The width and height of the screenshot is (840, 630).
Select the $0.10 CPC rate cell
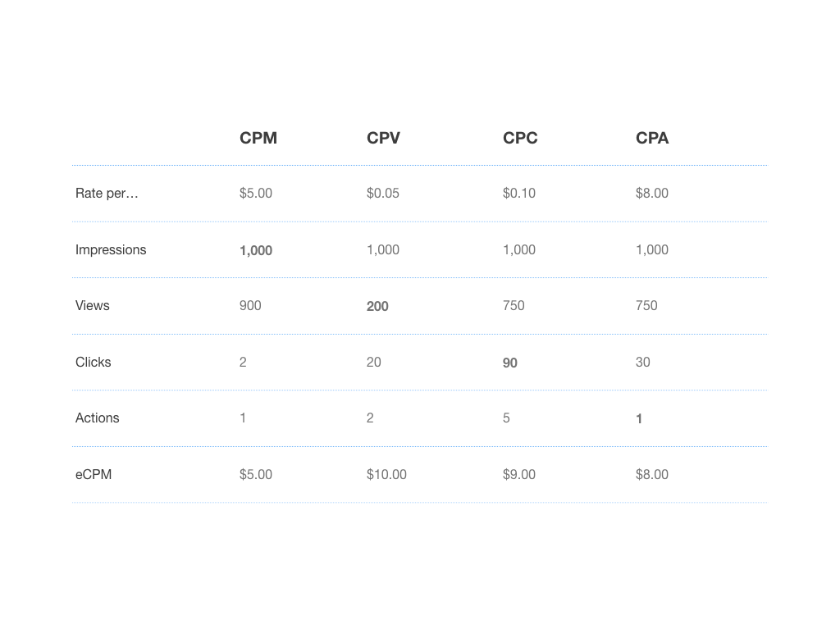tap(518, 194)
